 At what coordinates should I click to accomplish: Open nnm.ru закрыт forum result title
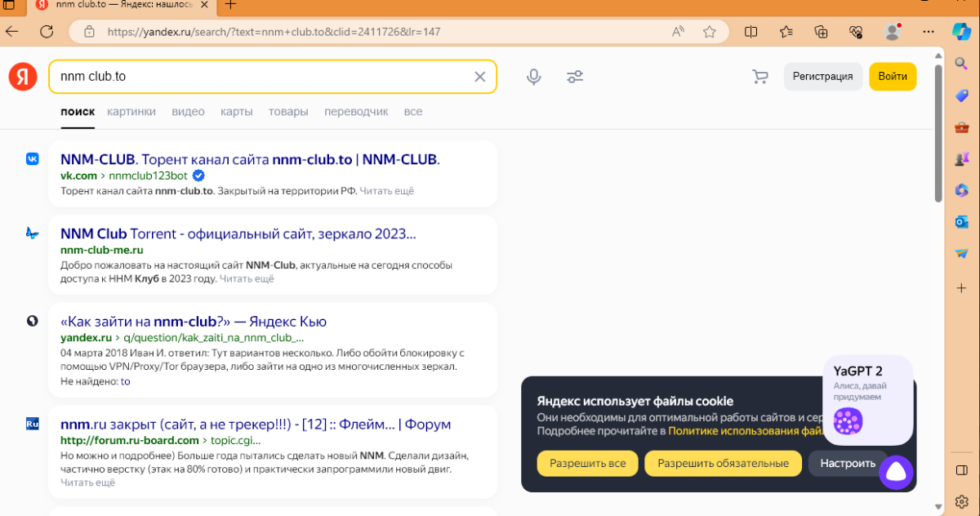(256, 425)
